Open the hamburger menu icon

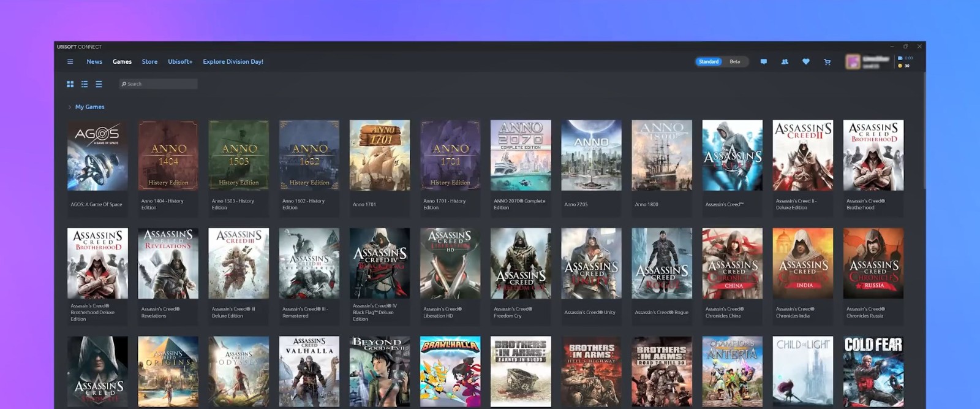(x=70, y=61)
